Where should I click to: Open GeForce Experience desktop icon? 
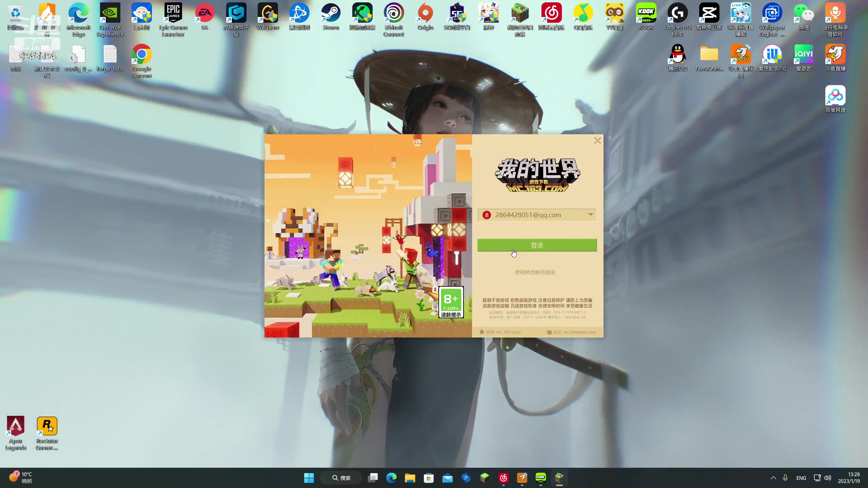(110, 20)
